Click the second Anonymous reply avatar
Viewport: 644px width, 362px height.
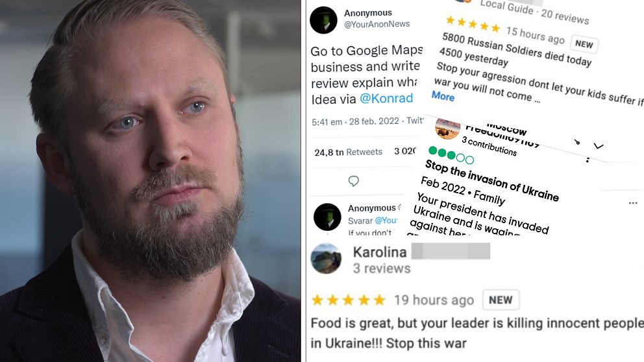[x=327, y=217]
